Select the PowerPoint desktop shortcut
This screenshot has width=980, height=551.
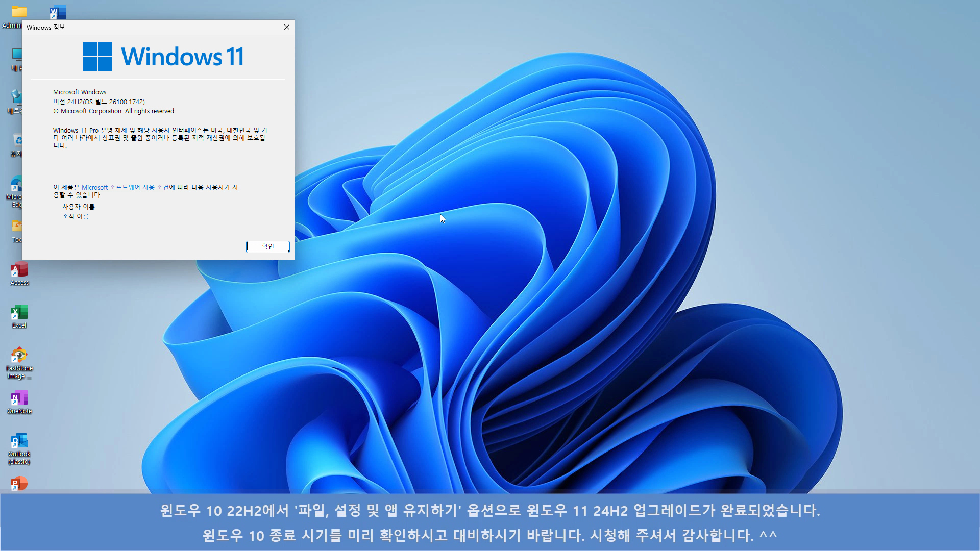19,483
